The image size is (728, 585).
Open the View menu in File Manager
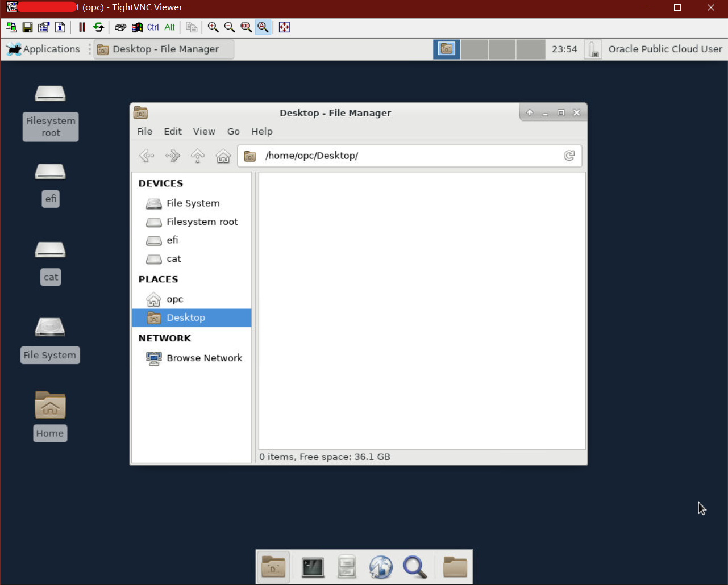coord(204,131)
